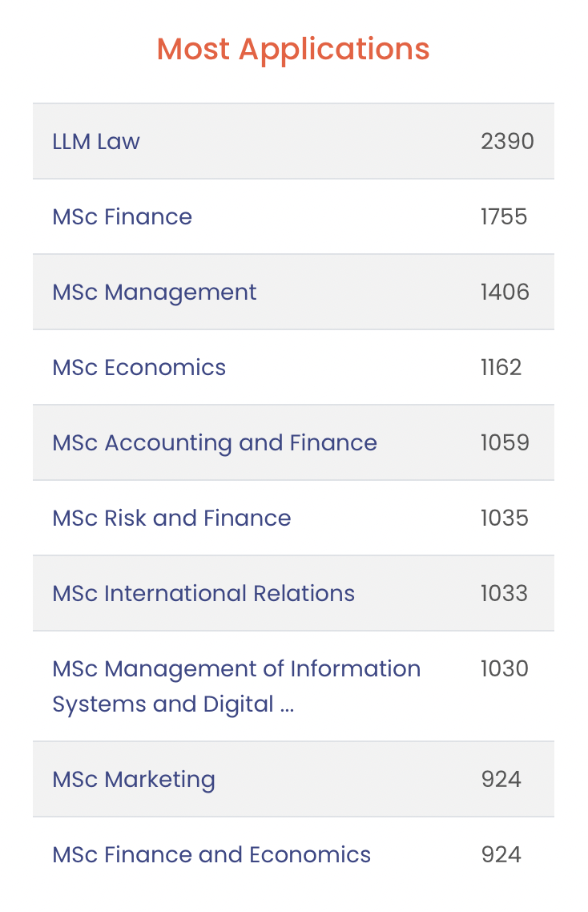Screen dimensions: 588x912
Task: Click the 1035 count for Risk and Finance
Action: point(504,519)
